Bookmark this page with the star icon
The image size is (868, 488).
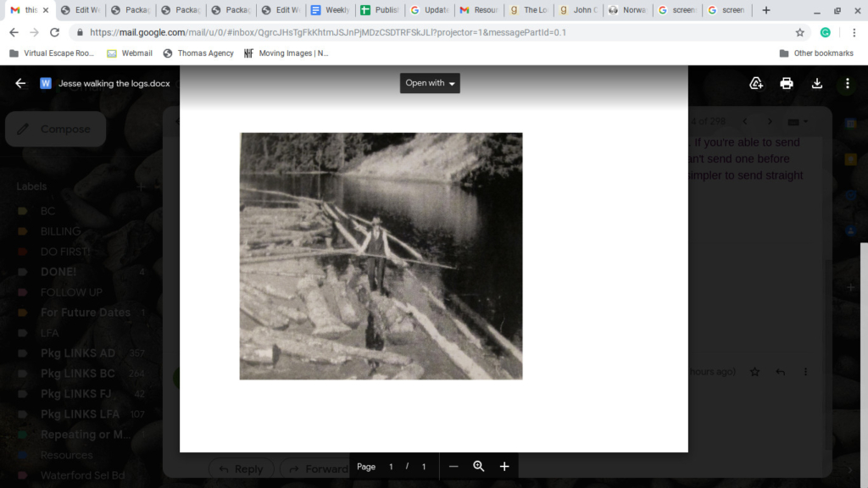point(799,32)
